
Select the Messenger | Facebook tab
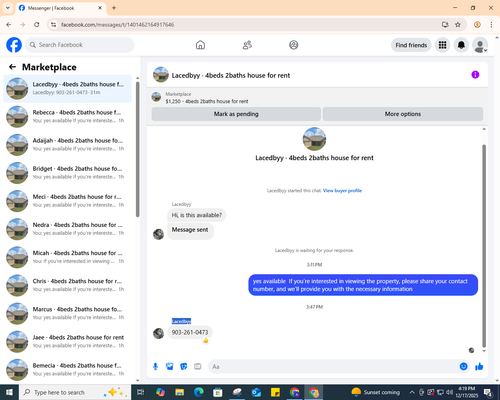(61, 8)
